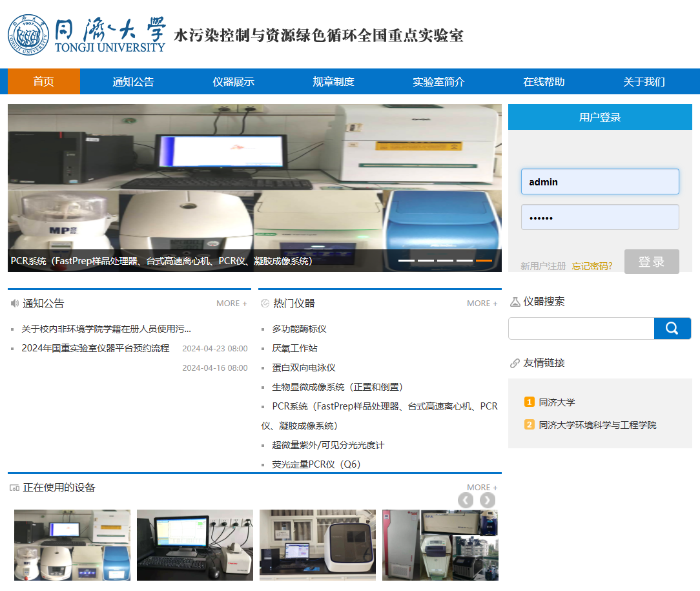Viewport: 700px width, 591px height.
Task: Click the 登录 button to log in
Action: [x=652, y=262]
